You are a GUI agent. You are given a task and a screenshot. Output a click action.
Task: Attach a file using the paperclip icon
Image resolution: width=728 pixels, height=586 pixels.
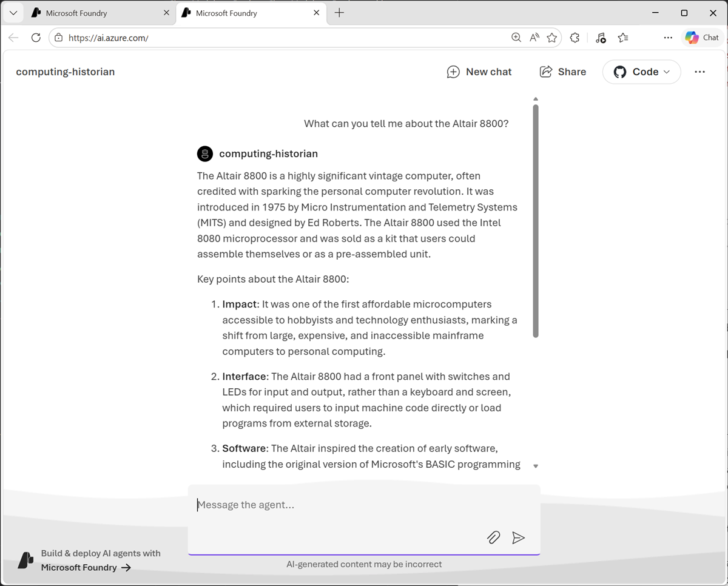click(x=493, y=537)
